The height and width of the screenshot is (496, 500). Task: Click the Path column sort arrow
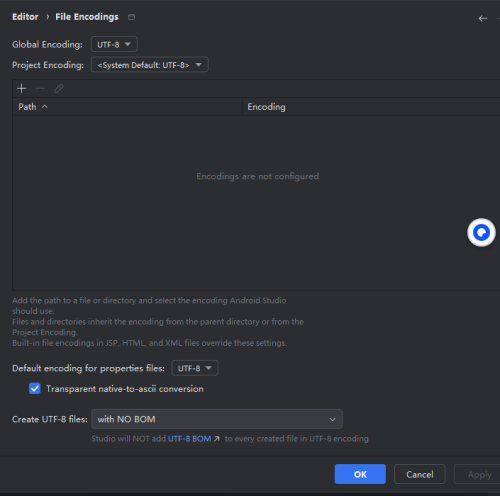click(45, 107)
